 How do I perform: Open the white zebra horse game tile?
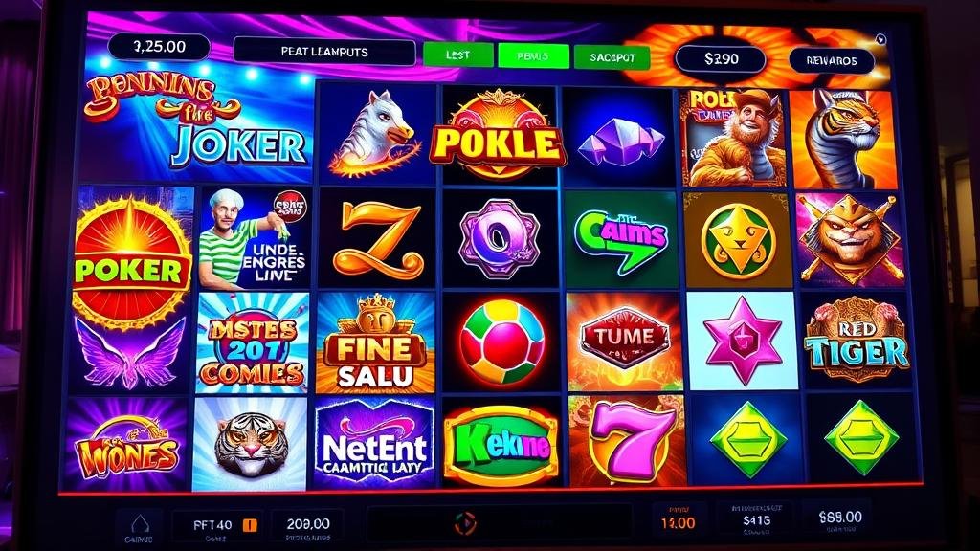point(376,133)
